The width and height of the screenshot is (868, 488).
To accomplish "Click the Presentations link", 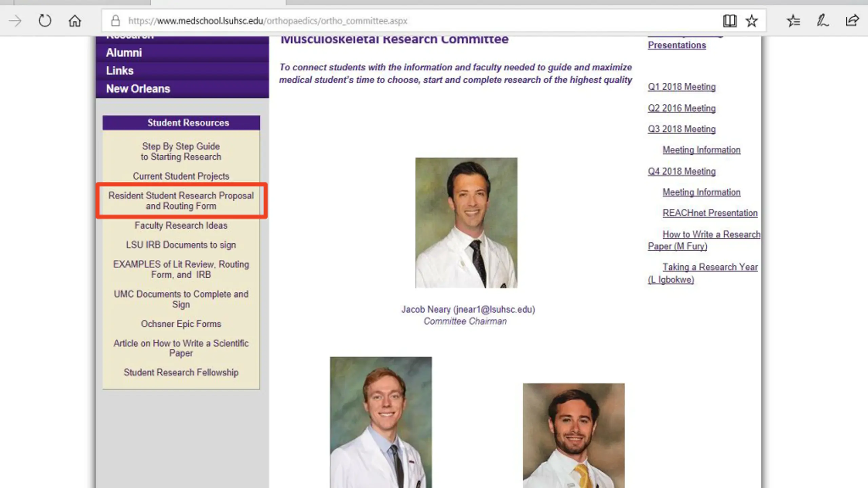I will pos(677,45).
